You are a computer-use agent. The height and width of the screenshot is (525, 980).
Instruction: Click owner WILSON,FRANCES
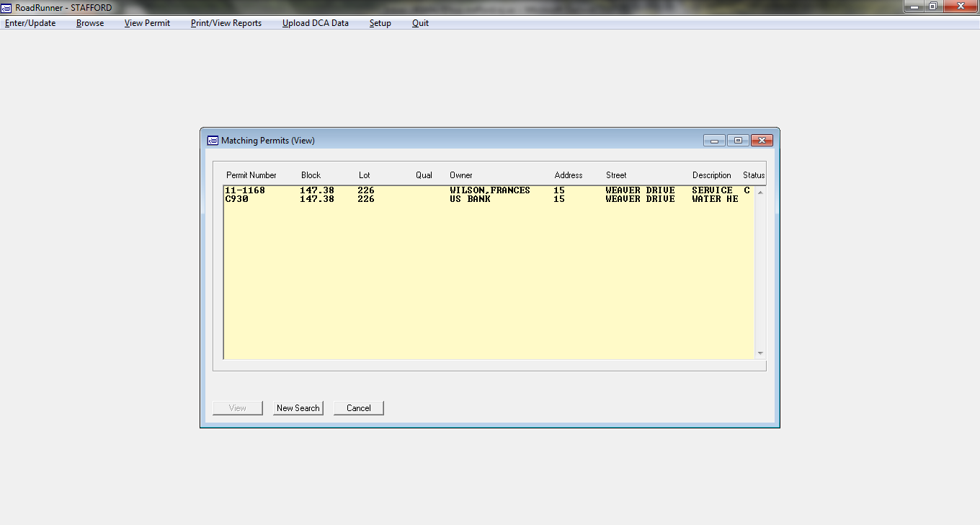(490, 190)
